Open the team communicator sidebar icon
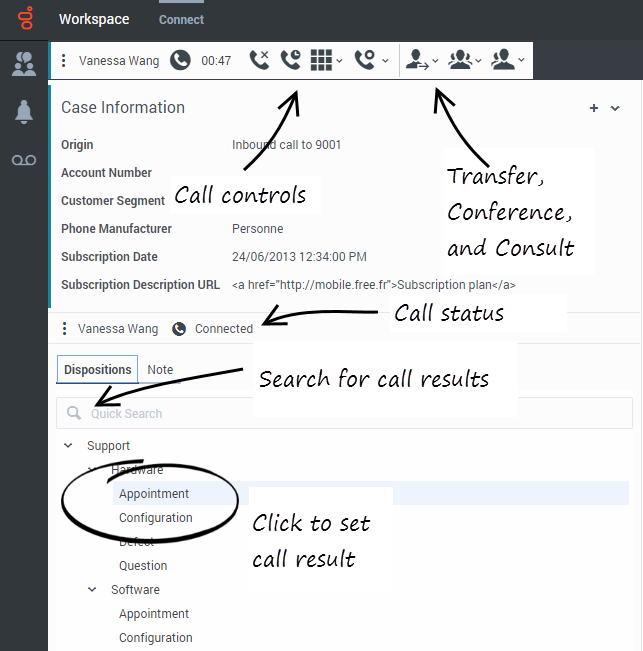 24,65
